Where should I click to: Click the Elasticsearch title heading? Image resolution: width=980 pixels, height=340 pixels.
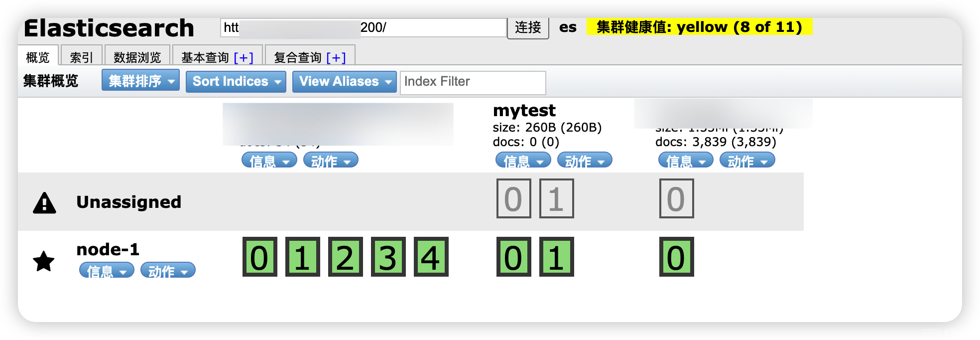(109, 28)
